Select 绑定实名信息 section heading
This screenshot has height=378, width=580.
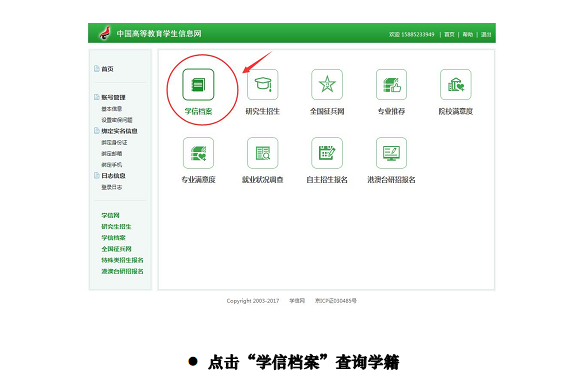click(x=119, y=131)
